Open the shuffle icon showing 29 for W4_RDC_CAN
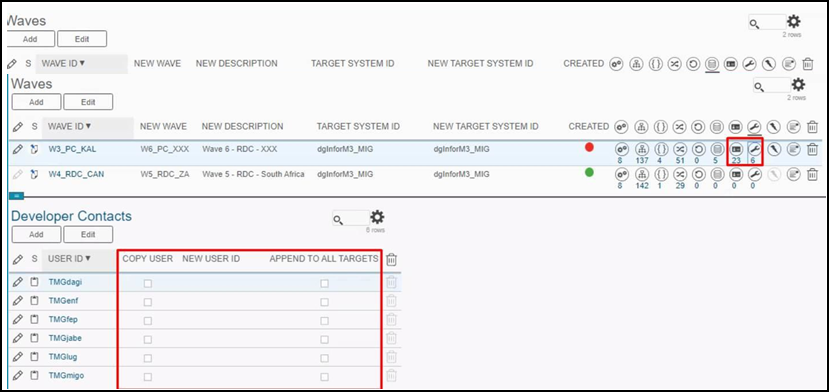Viewport: 829px width, 392px height. pyautogui.click(x=679, y=174)
